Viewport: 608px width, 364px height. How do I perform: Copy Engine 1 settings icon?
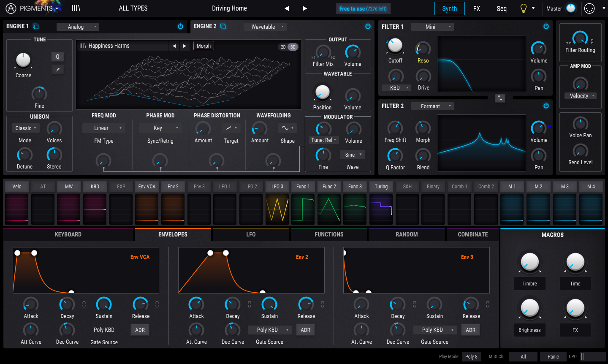pos(36,26)
